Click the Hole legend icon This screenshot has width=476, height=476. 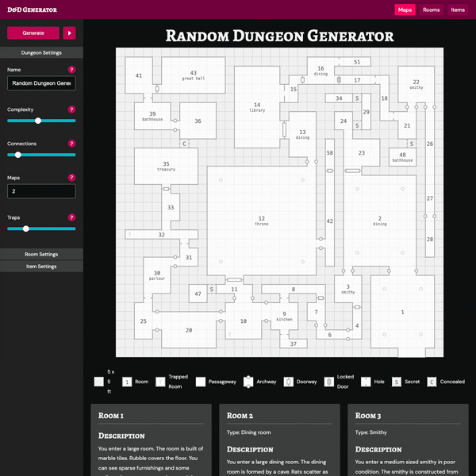click(366, 382)
